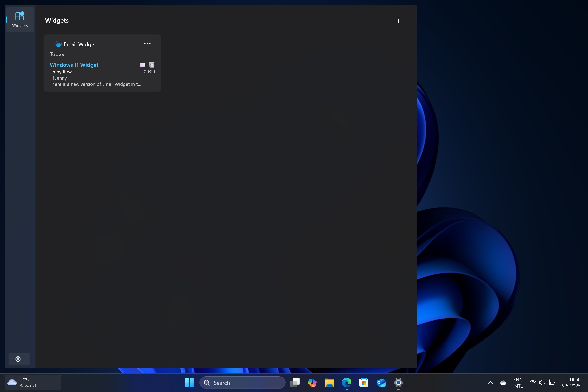Image resolution: width=588 pixels, height=392 pixels.
Task: Click the taskbar Search box
Action: click(242, 383)
